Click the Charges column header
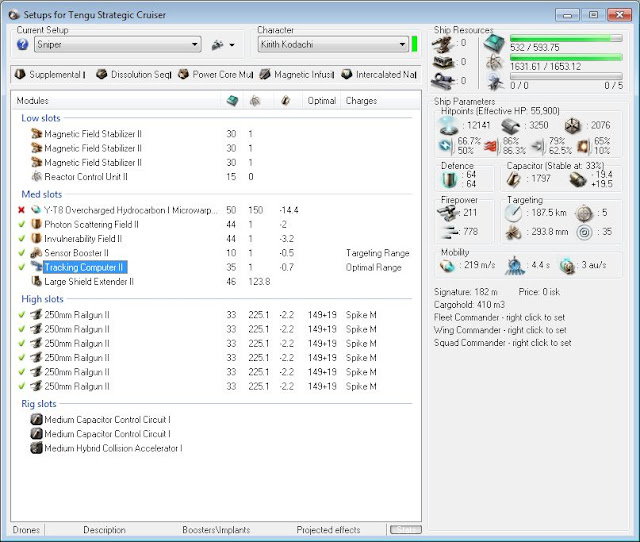 tap(361, 100)
